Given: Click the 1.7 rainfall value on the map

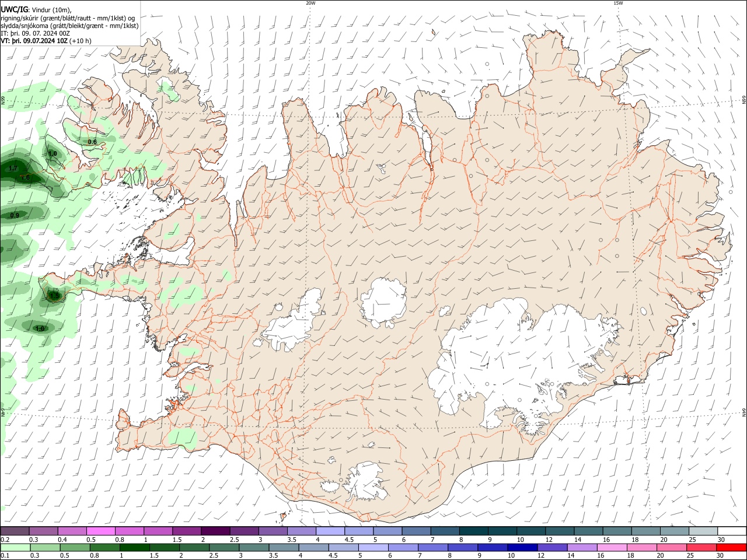Looking at the screenshot, I should click(13, 168).
